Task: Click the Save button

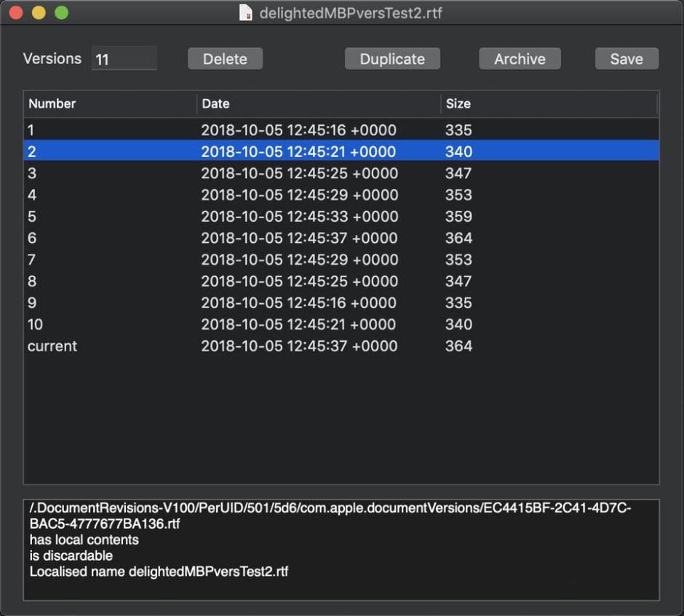Action: click(x=627, y=59)
